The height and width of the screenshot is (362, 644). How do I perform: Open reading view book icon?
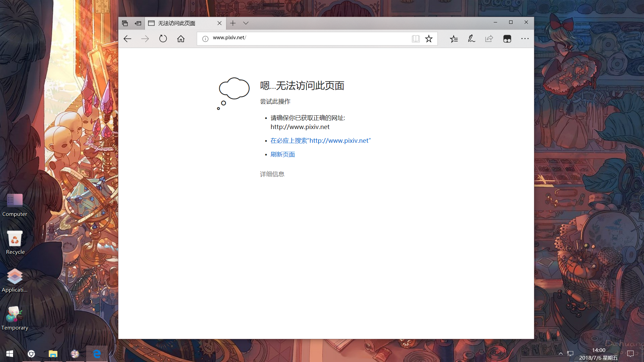tap(416, 39)
